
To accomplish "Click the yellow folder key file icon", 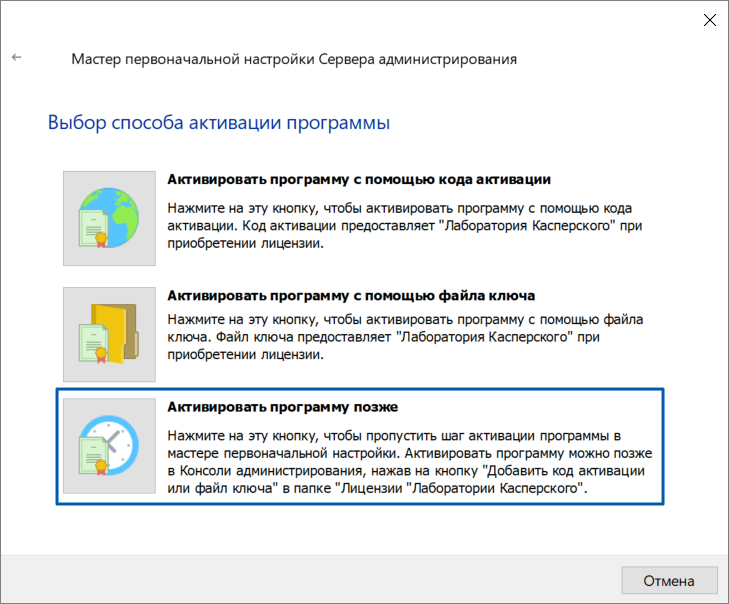I will (109, 334).
